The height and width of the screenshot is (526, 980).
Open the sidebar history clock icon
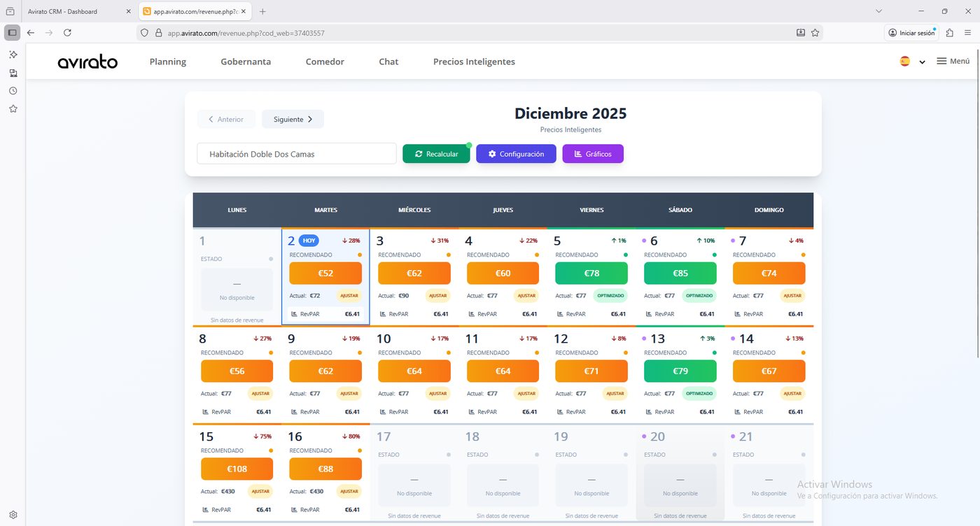(x=13, y=91)
